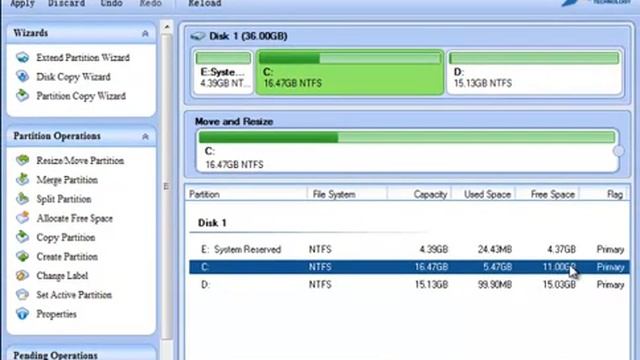Click the sidebar vertical scrollbar thumb
640x360 pixels.
click(167, 186)
